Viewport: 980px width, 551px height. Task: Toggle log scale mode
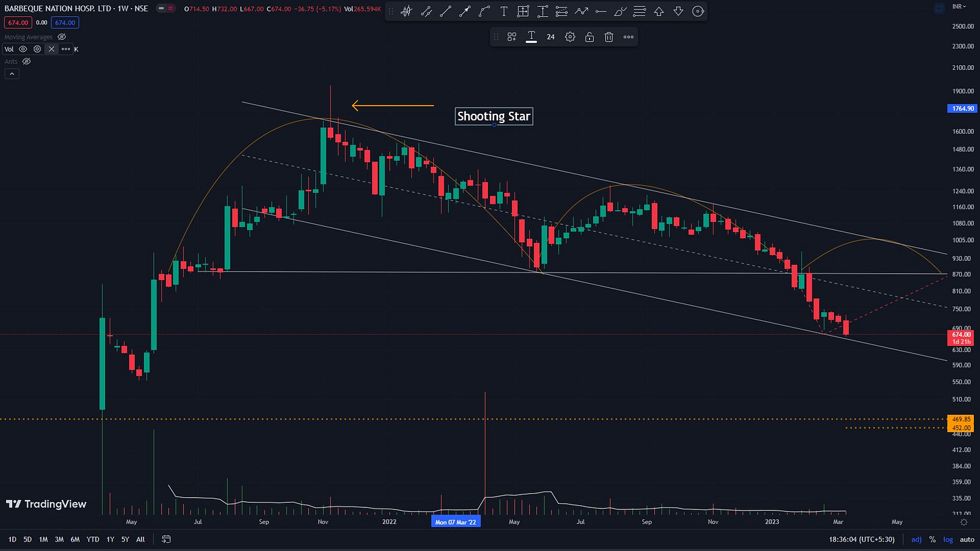click(948, 539)
